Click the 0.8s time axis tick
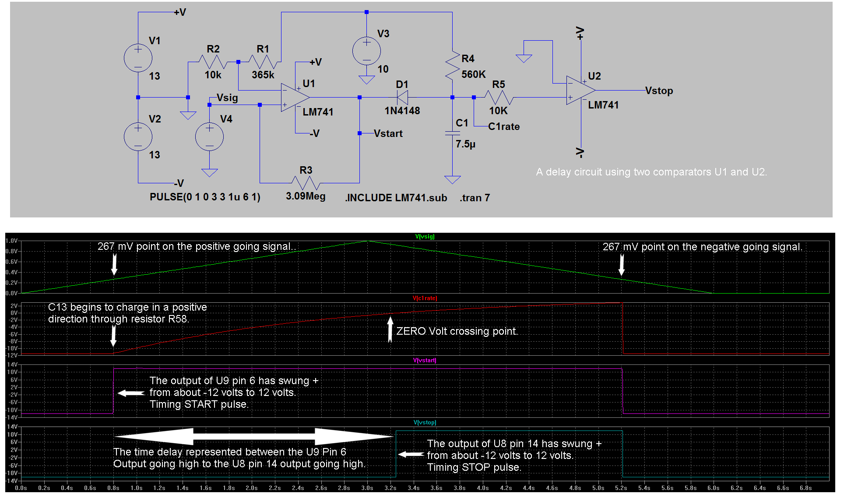 coord(113,487)
